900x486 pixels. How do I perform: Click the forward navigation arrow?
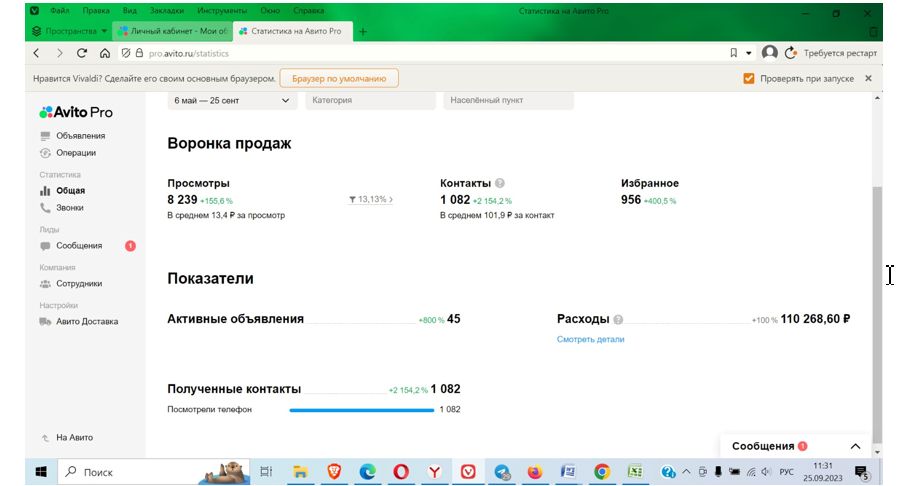[x=60, y=53]
